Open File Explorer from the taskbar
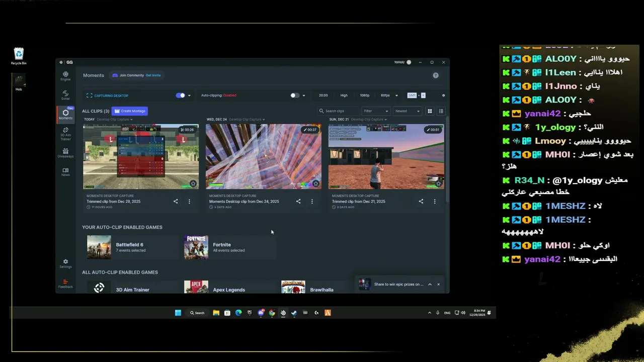Image resolution: width=644 pixels, height=362 pixels. [x=216, y=313]
